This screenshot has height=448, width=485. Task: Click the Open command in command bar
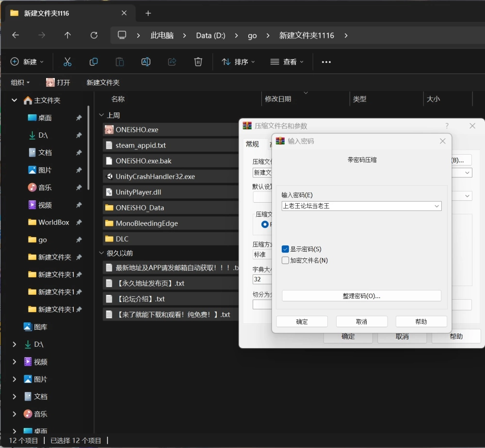click(x=58, y=82)
